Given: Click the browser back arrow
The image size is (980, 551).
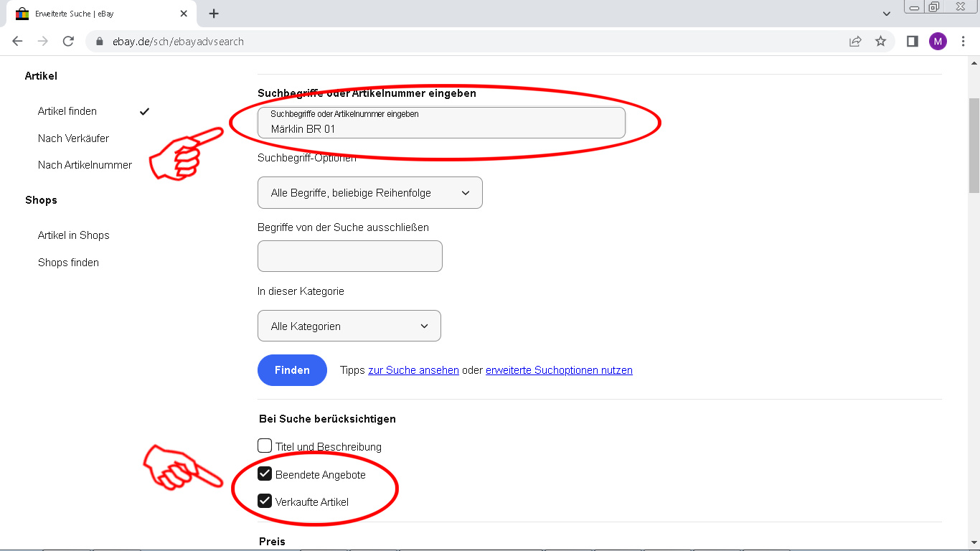Looking at the screenshot, I should click(18, 41).
